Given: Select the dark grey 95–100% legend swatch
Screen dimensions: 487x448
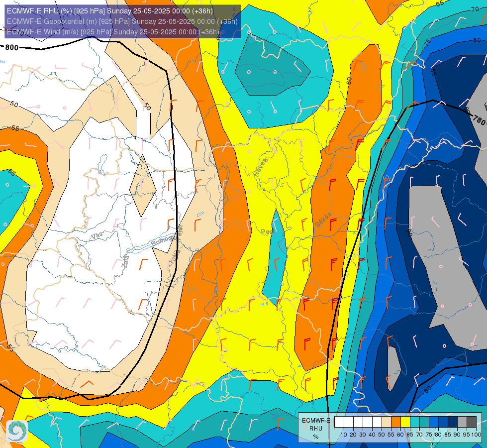Looking at the screenshot, I should pyautogui.click(x=472, y=422).
